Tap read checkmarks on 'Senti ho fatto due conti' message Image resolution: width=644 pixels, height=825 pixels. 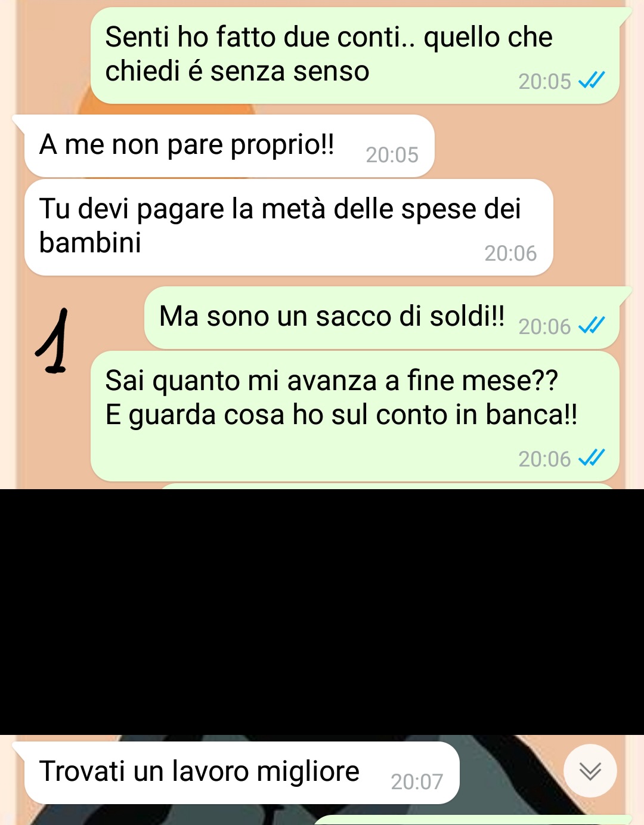(x=592, y=81)
